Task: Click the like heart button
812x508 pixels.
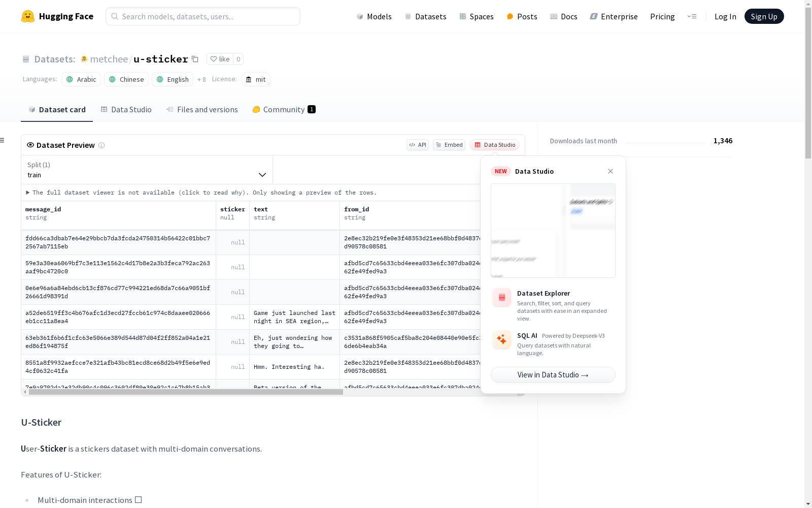Action: point(220,59)
